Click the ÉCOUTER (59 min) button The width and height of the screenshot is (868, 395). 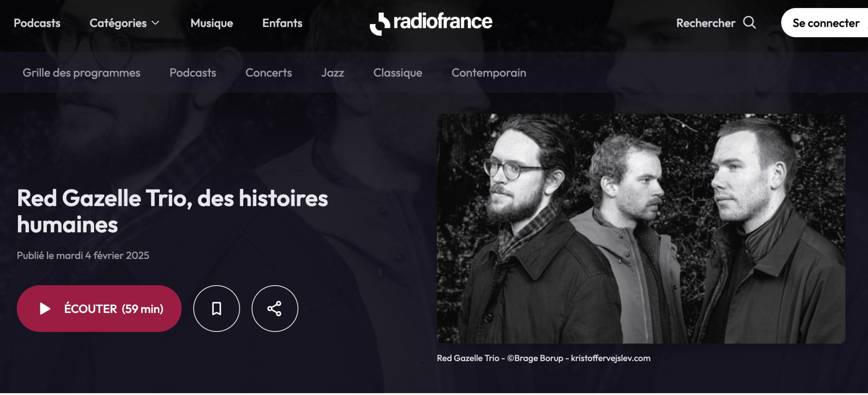[x=99, y=309]
